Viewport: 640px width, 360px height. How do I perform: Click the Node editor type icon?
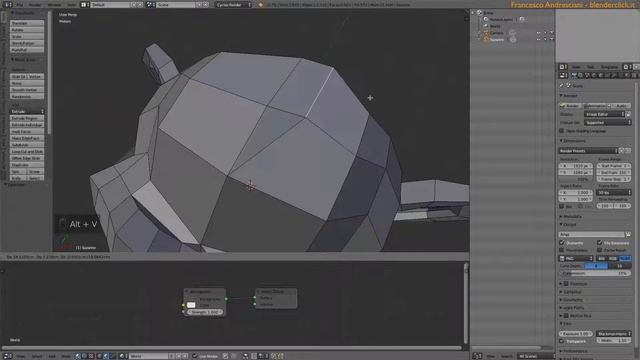point(7,356)
